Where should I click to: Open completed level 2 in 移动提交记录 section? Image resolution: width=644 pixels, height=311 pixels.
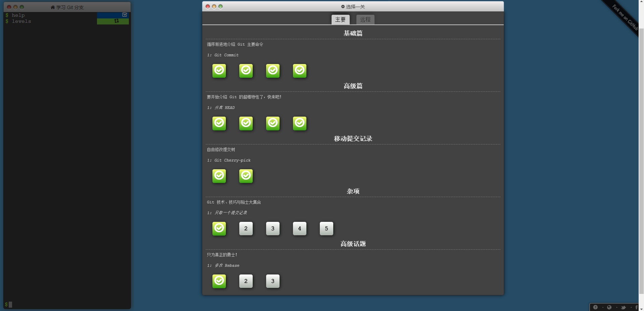coord(246,176)
